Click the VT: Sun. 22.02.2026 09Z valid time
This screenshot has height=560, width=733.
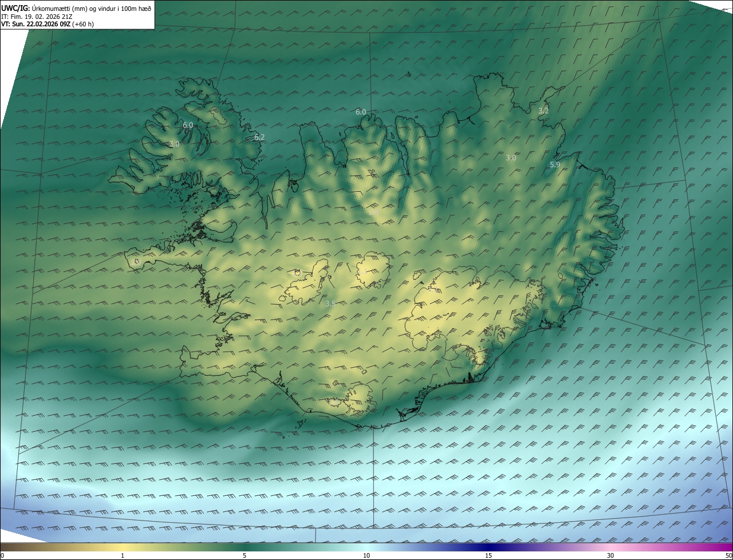(36, 24)
